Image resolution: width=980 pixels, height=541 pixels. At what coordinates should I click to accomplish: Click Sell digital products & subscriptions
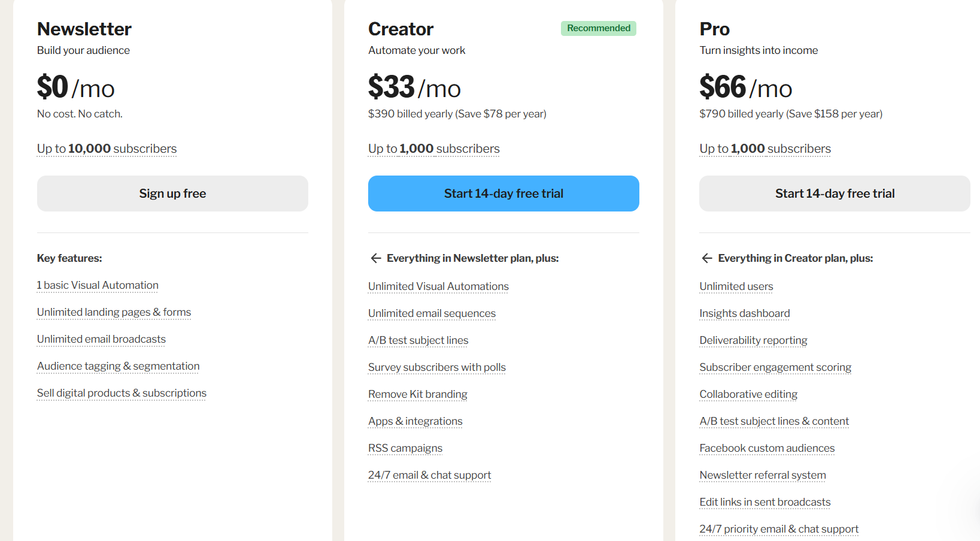tap(122, 393)
